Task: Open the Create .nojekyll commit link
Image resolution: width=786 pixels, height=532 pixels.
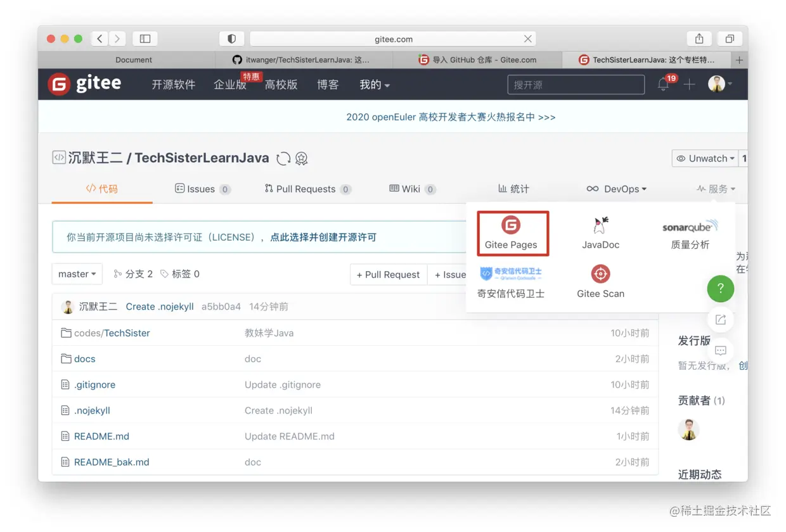Action: coord(160,307)
